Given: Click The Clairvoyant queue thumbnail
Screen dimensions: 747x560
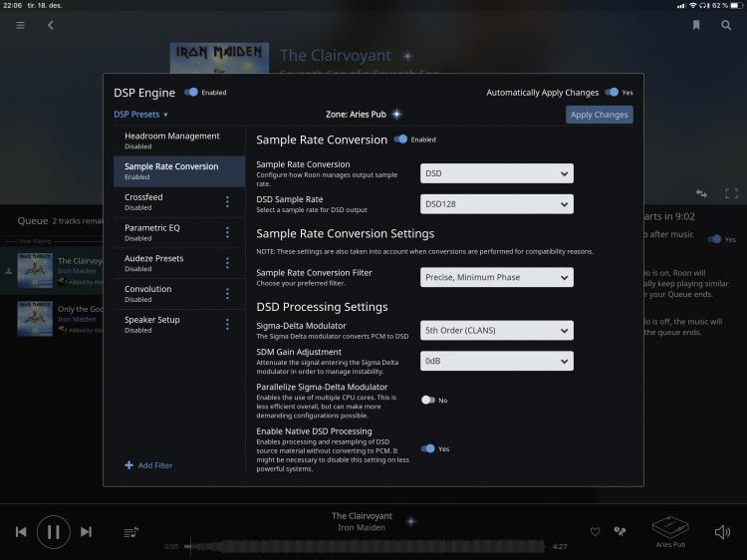Looking at the screenshot, I should click(x=35, y=270).
